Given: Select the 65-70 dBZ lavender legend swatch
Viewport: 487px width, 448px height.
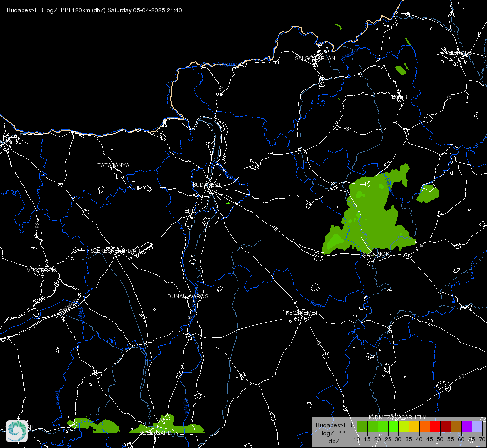Looking at the screenshot, I should click(477, 427).
